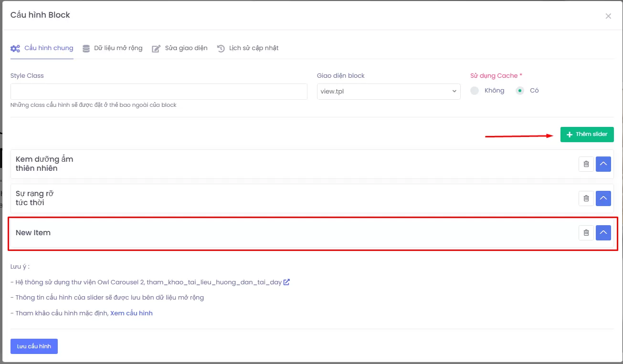The height and width of the screenshot is (364, 623).
Task: Click the Thêm slider button
Action: (x=587, y=135)
